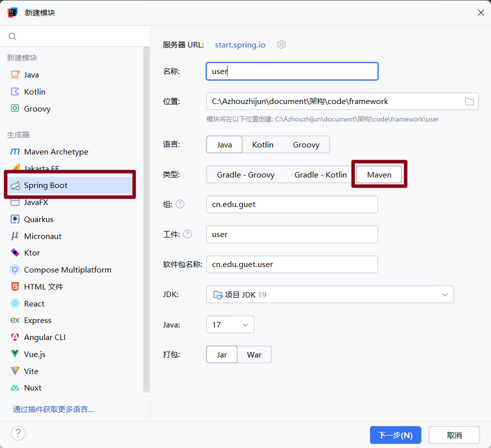Browse location with folder icon

[469, 101]
